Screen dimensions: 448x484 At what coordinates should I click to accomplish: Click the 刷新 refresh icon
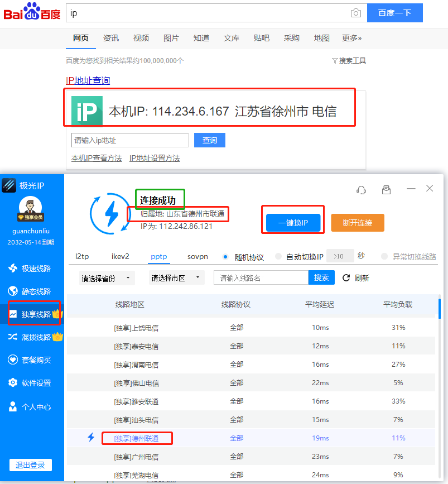tap(346, 278)
